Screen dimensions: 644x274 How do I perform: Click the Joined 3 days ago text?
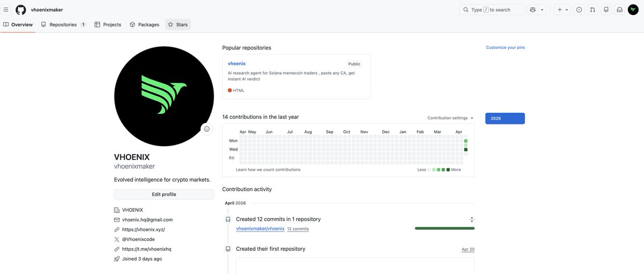click(142, 258)
